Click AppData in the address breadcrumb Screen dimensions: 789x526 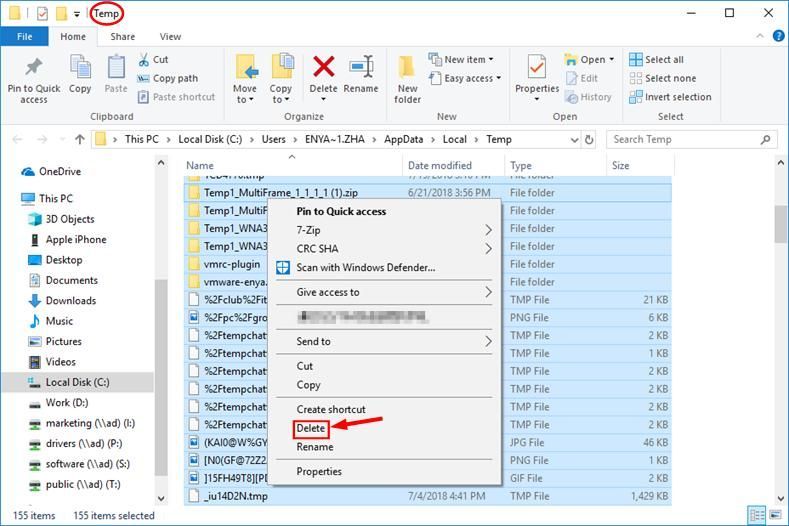[x=404, y=139]
